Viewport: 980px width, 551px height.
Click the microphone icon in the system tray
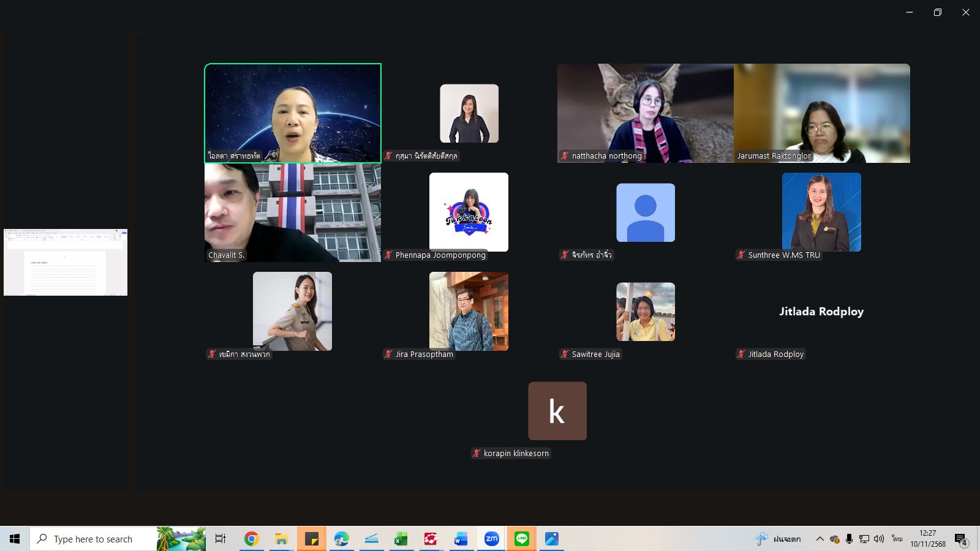coord(849,539)
